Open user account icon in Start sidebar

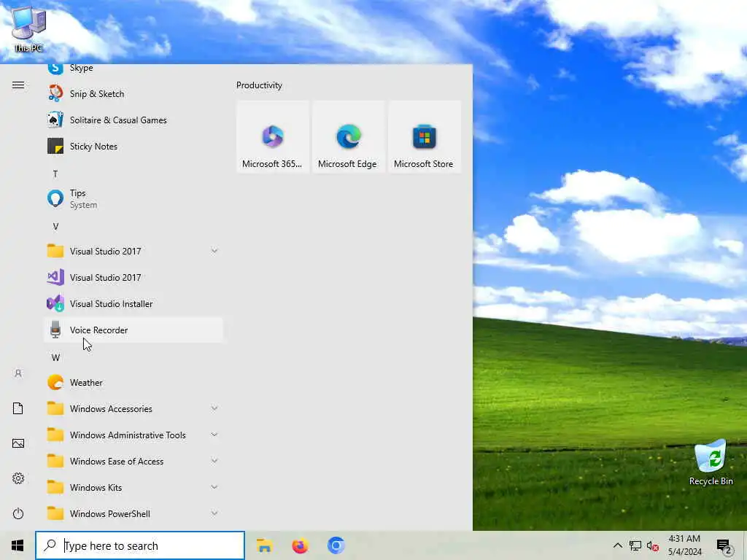(18, 373)
